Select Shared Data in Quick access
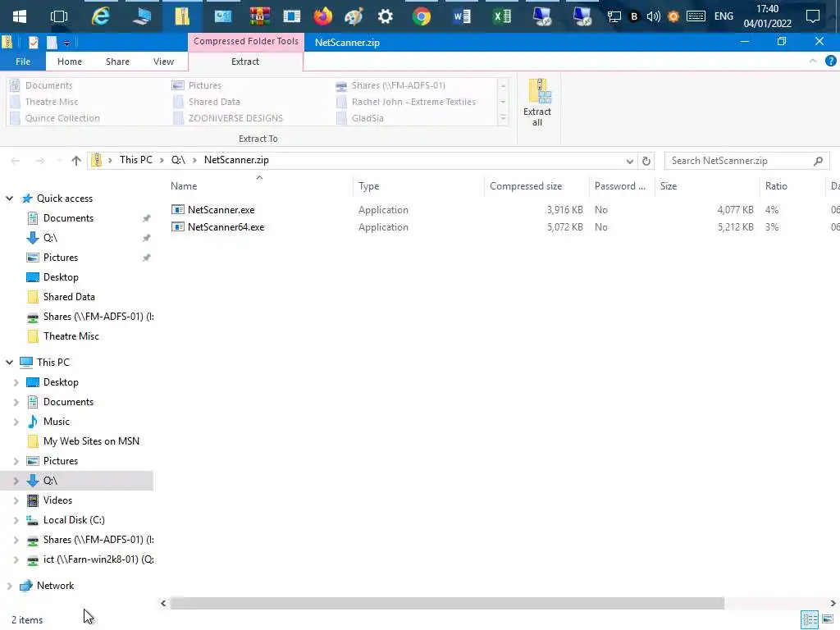This screenshot has width=840, height=630. tap(69, 297)
